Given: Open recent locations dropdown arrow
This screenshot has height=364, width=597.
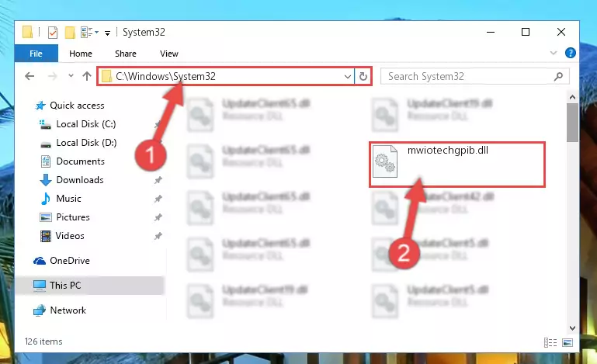Looking at the screenshot, I should pyautogui.click(x=71, y=76).
